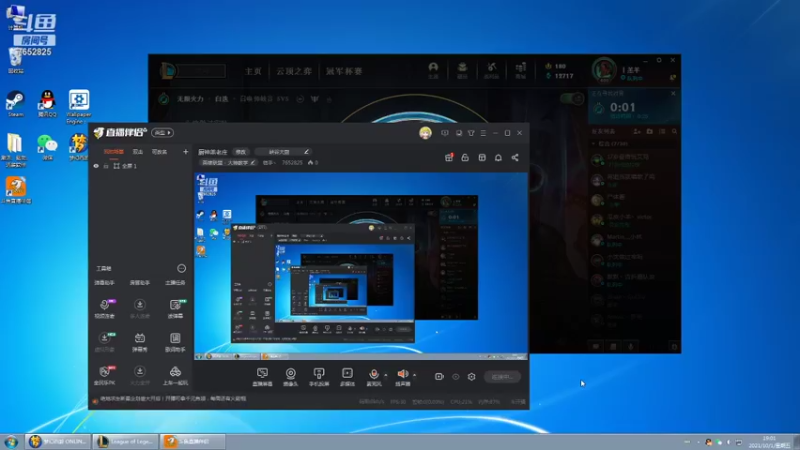
Task: Open the hamburger menu in streaming app title bar
Action: [x=483, y=133]
